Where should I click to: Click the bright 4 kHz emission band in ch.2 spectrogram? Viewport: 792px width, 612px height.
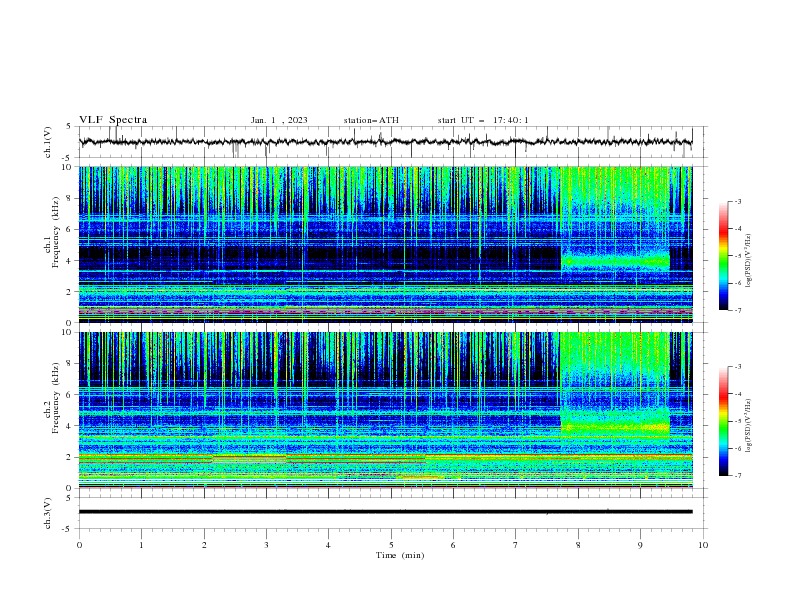[615, 427]
